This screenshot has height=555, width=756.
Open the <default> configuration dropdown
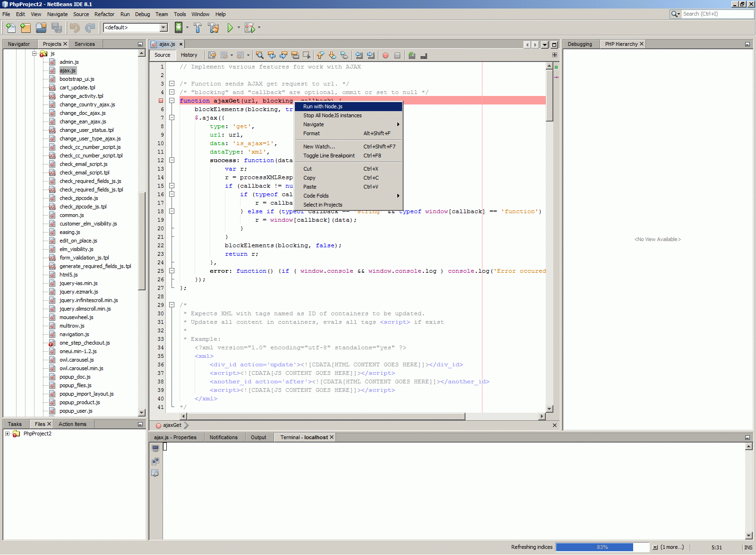coord(163,28)
